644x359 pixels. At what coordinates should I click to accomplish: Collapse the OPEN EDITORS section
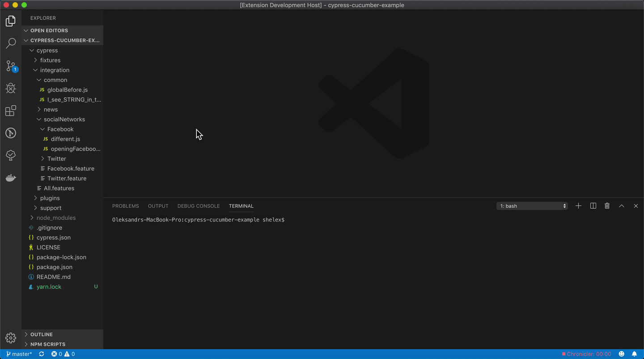63,30
